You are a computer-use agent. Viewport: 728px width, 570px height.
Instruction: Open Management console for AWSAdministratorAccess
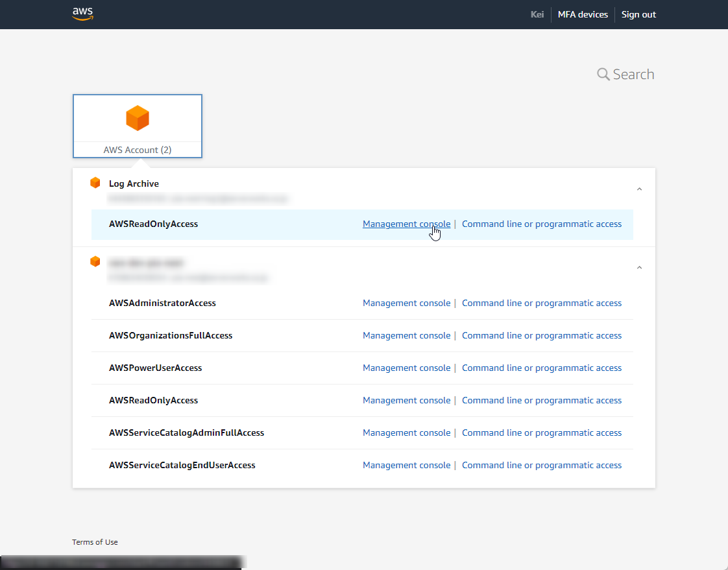click(406, 303)
